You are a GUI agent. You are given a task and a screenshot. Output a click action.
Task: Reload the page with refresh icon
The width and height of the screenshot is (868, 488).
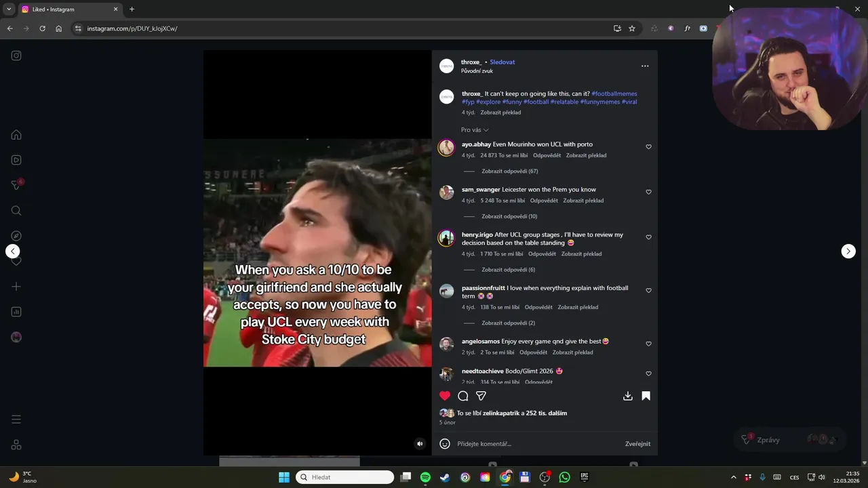pos(42,28)
